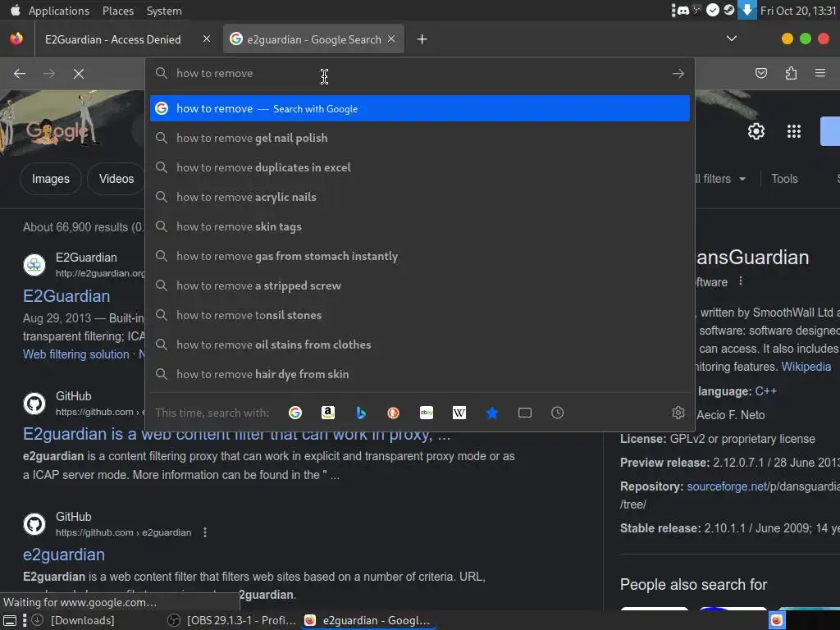Open search settings gear in dropdown
The width and height of the screenshot is (840, 630).
pyautogui.click(x=678, y=413)
